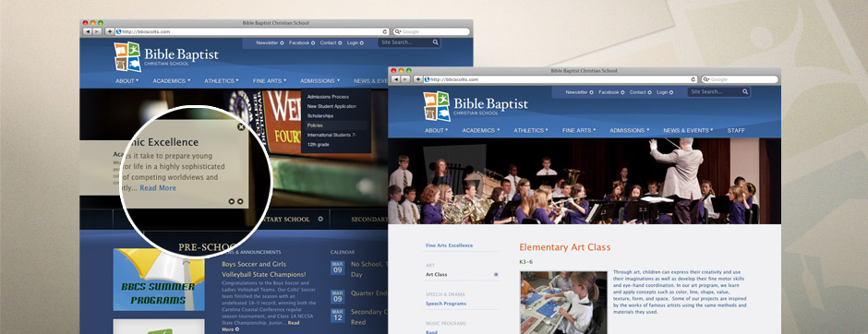Image resolution: width=868 pixels, height=334 pixels.
Task: Open Login link in the right window
Action: tap(664, 92)
